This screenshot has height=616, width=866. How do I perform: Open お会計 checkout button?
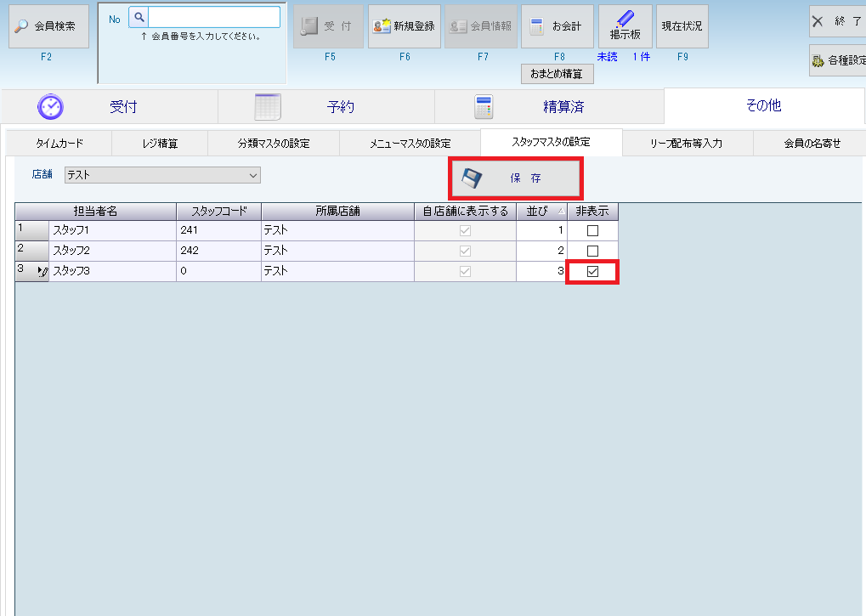[557, 26]
